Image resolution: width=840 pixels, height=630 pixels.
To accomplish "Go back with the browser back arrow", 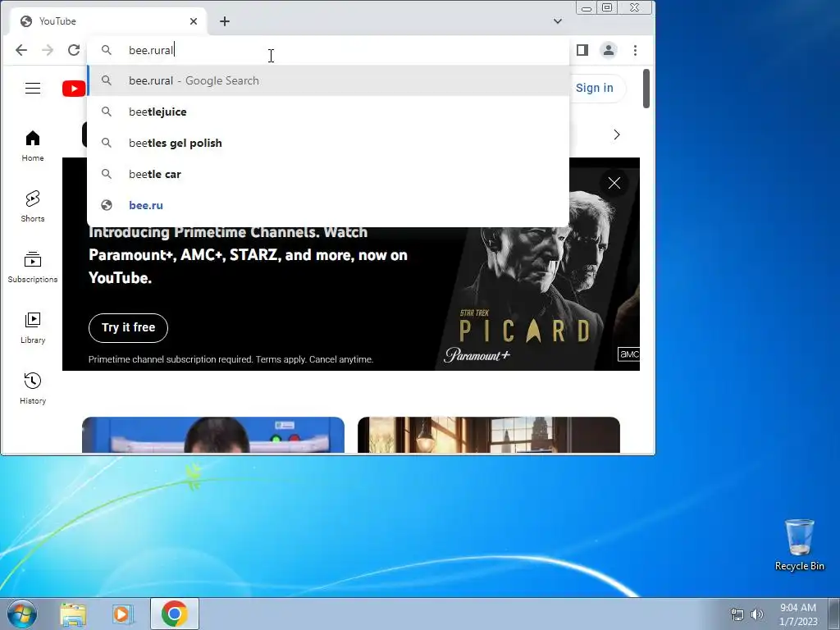I will pyautogui.click(x=21, y=50).
